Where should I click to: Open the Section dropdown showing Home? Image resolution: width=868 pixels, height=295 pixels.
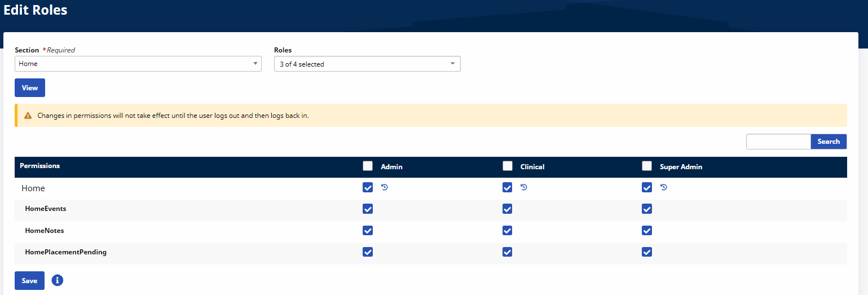point(138,64)
